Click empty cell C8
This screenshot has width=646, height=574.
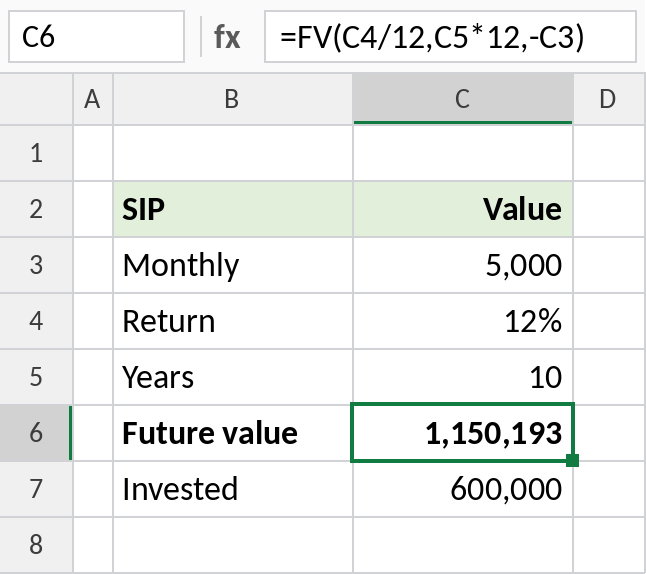pos(463,544)
